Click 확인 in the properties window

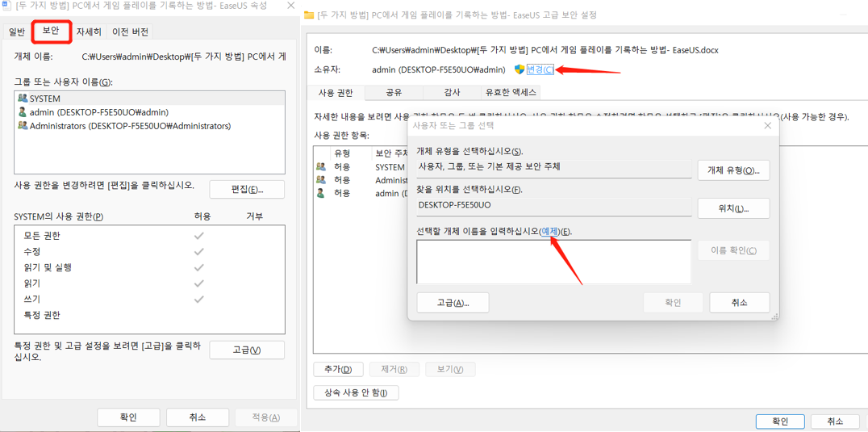tap(128, 417)
